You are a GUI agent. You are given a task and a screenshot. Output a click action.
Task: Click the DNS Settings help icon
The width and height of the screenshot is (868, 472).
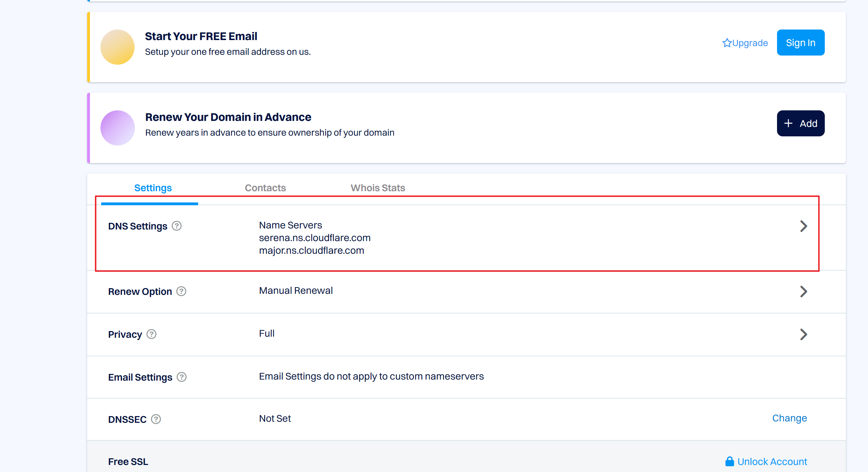pos(177,226)
